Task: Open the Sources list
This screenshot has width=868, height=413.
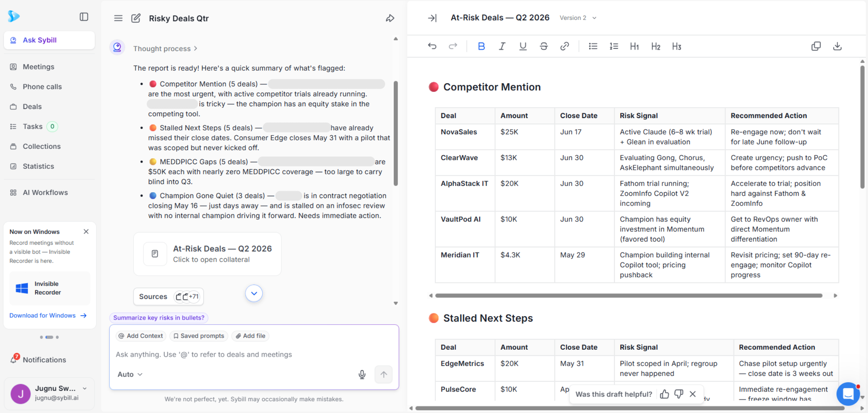Action: point(168,297)
